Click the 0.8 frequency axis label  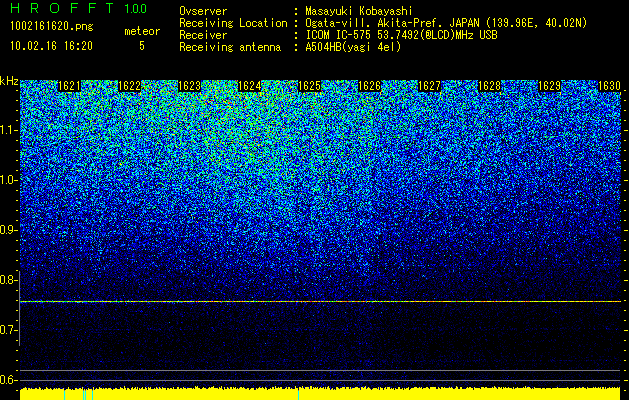coord(9,280)
